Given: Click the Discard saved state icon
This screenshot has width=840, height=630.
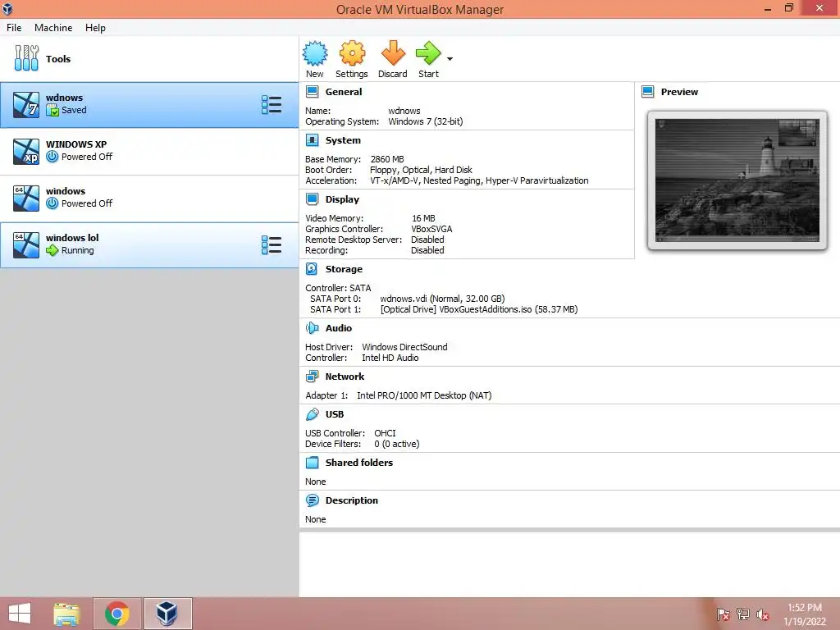Looking at the screenshot, I should (x=393, y=53).
